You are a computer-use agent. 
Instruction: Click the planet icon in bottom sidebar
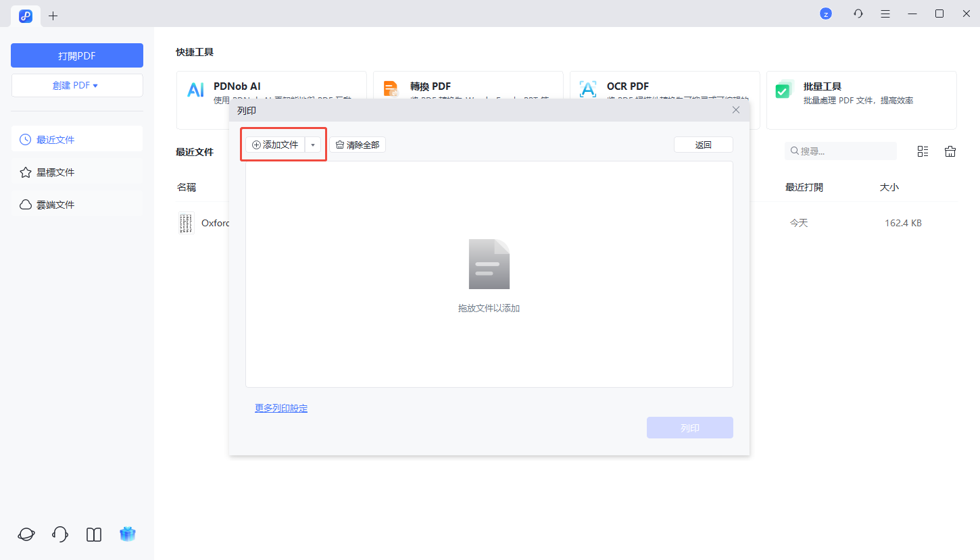pyautogui.click(x=26, y=534)
